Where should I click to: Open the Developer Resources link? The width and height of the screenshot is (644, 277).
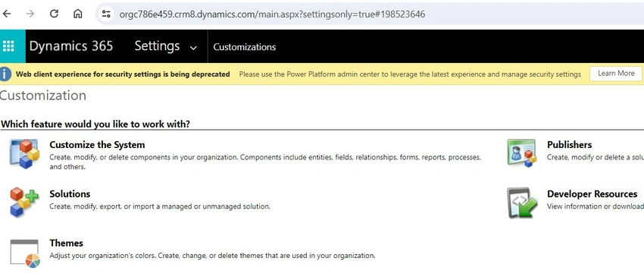(x=592, y=194)
